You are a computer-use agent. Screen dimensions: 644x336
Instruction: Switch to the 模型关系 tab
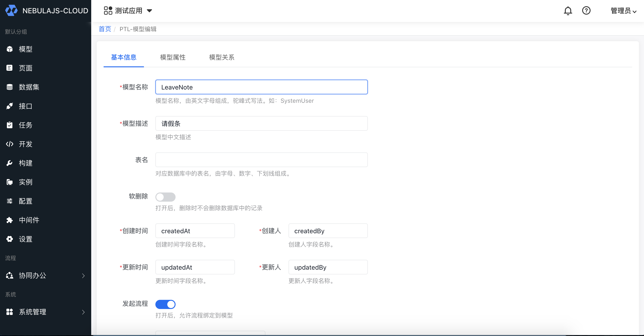click(x=221, y=57)
